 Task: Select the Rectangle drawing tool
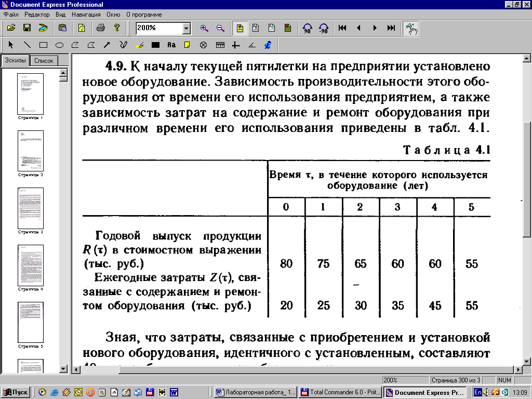[43, 45]
